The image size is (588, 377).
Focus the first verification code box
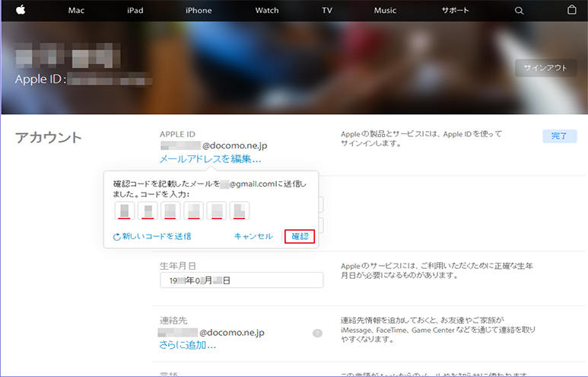pyautogui.click(x=125, y=210)
